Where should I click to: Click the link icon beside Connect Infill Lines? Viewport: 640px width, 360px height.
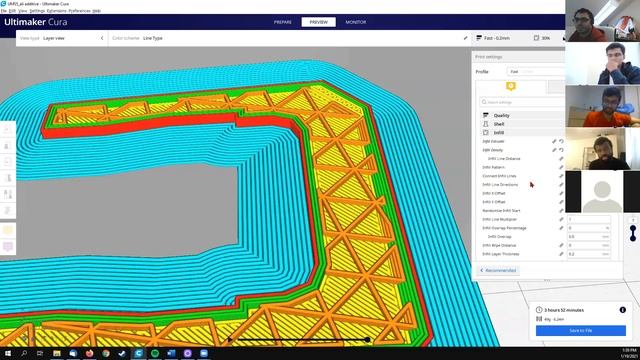tap(561, 176)
